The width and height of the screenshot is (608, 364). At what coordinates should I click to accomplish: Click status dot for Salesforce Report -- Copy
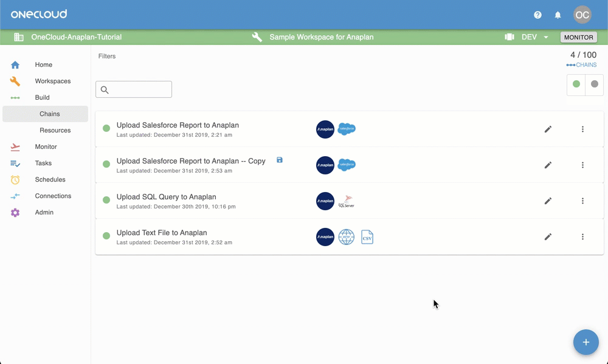[x=106, y=164]
